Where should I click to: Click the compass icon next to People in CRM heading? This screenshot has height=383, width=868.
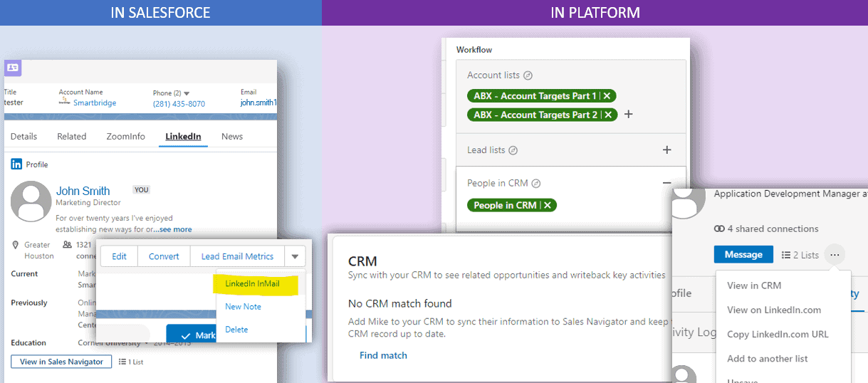(x=536, y=184)
